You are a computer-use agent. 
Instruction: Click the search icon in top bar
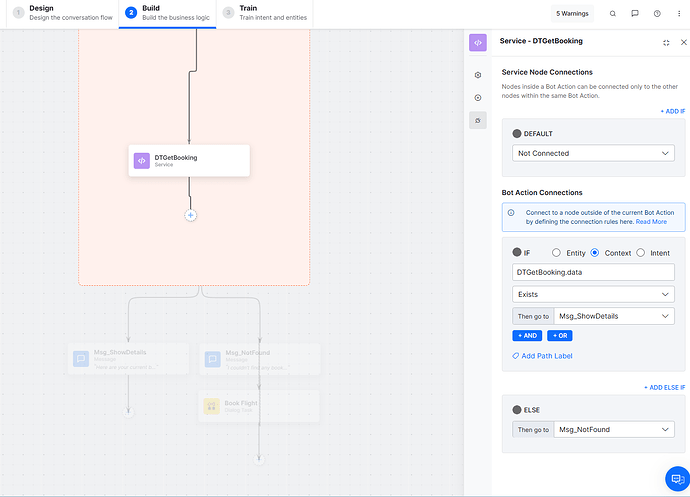[613, 14]
